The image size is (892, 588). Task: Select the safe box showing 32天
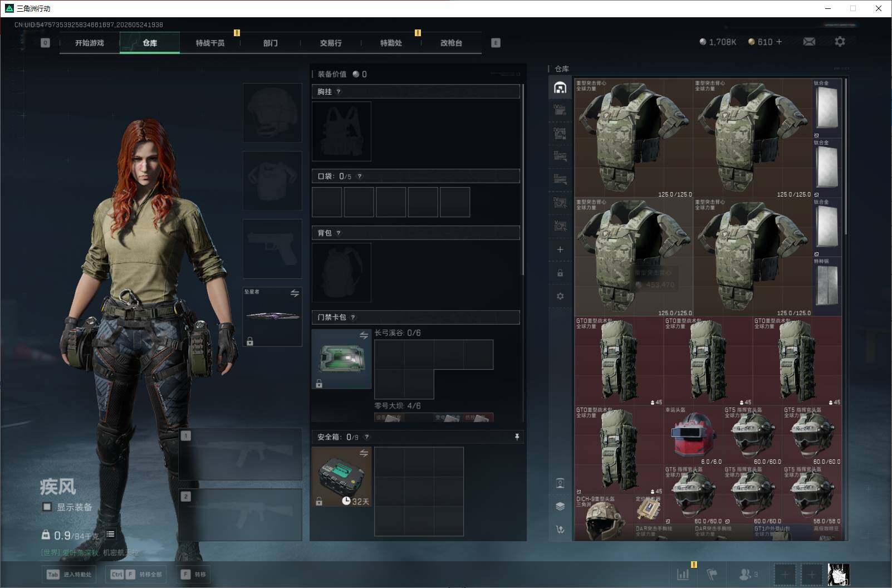341,477
